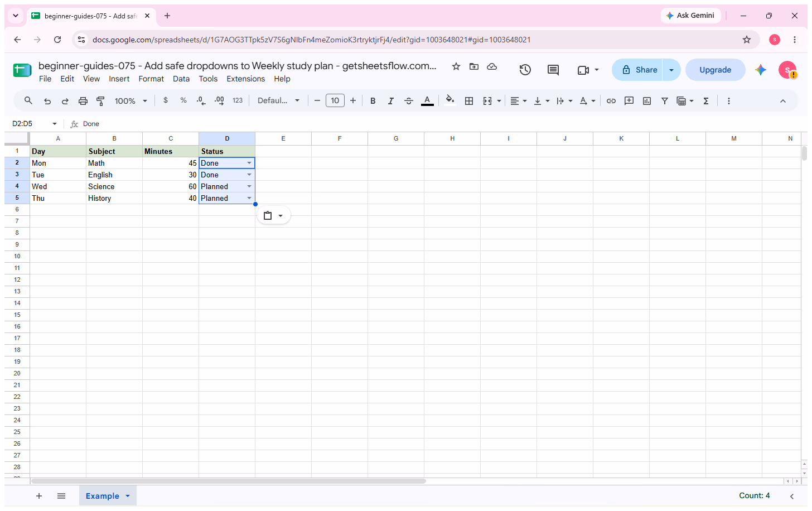The width and height of the screenshot is (812, 511).
Task: Open the fill color picker
Action: (x=449, y=101)
